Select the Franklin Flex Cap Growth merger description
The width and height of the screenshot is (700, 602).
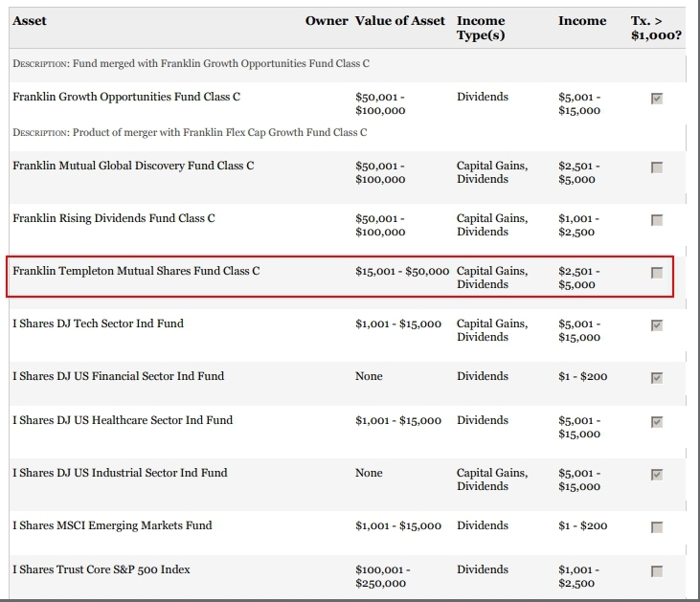pyautogui.click(x=190, y=132)
